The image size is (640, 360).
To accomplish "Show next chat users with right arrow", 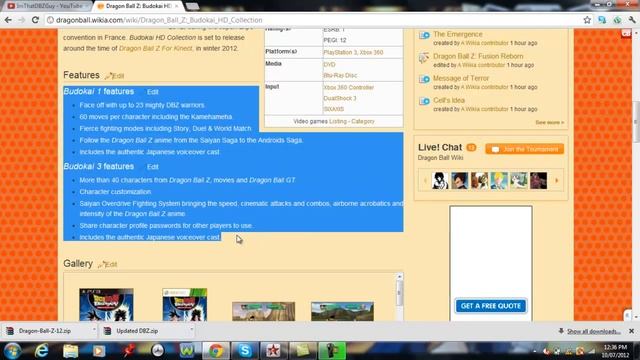I will (x=556, y=180).
